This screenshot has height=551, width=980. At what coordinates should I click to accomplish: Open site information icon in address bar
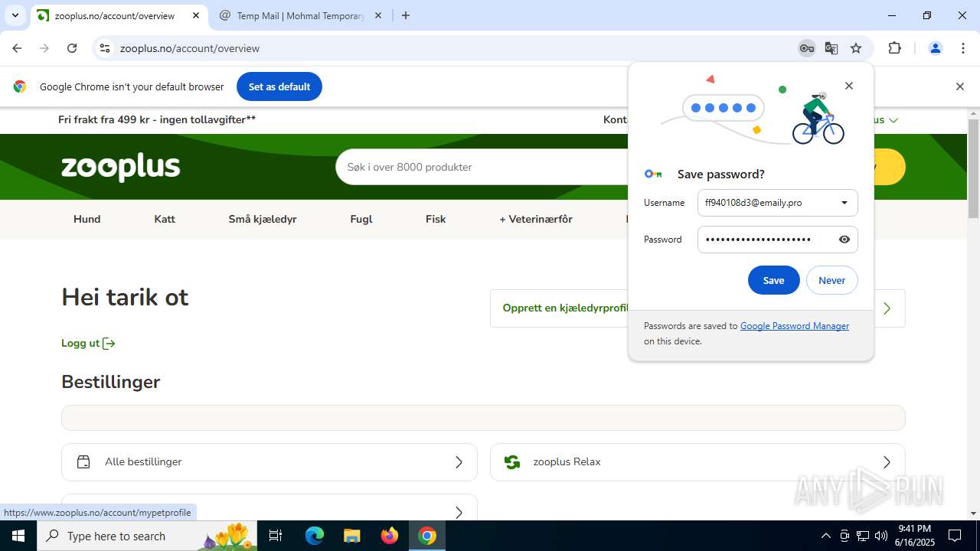point(106,48)
